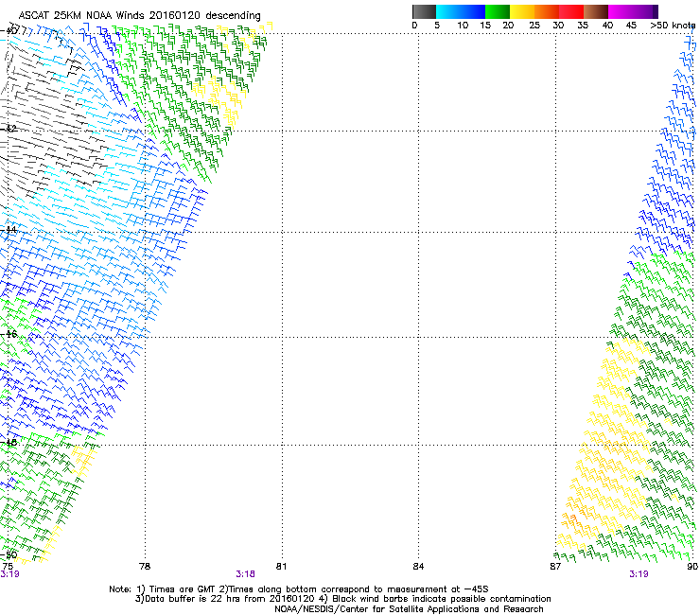The width and height of the screenshot is (700, 615).
Task: Click the '0' legend scale label
Action: point(414,26)
